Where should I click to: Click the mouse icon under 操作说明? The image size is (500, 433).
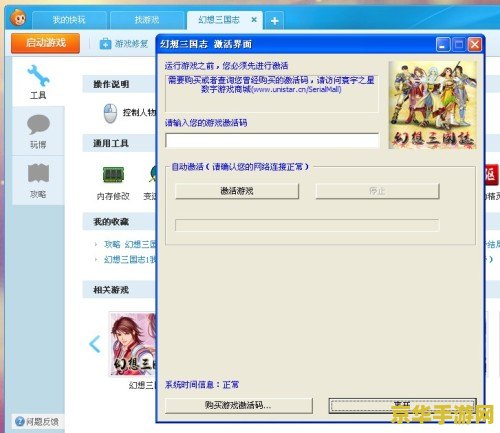point(110,113)
